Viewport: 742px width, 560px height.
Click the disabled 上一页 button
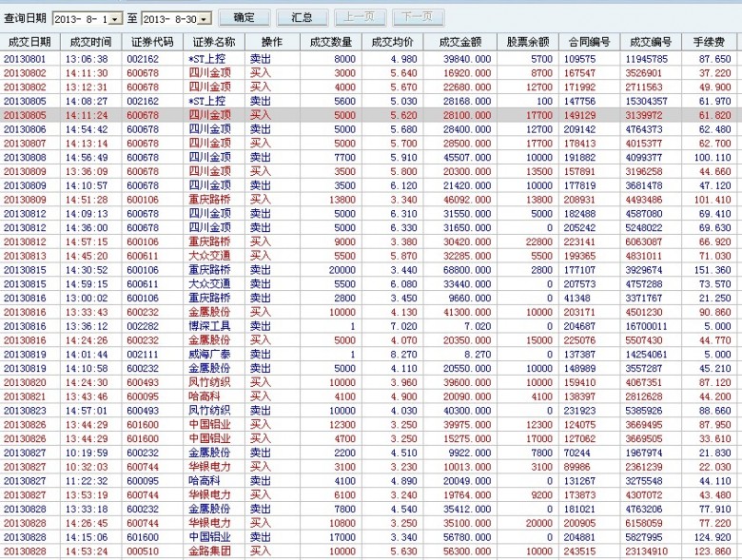[361, 18]
